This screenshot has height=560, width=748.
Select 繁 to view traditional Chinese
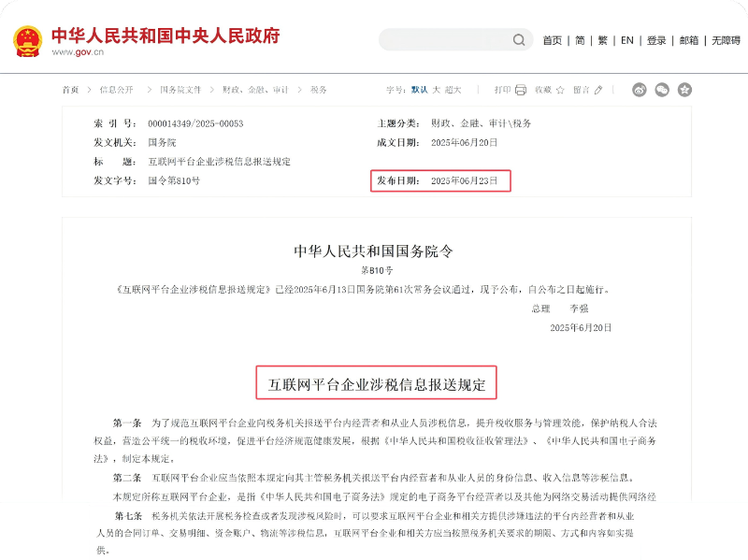(x=601, y=40)
